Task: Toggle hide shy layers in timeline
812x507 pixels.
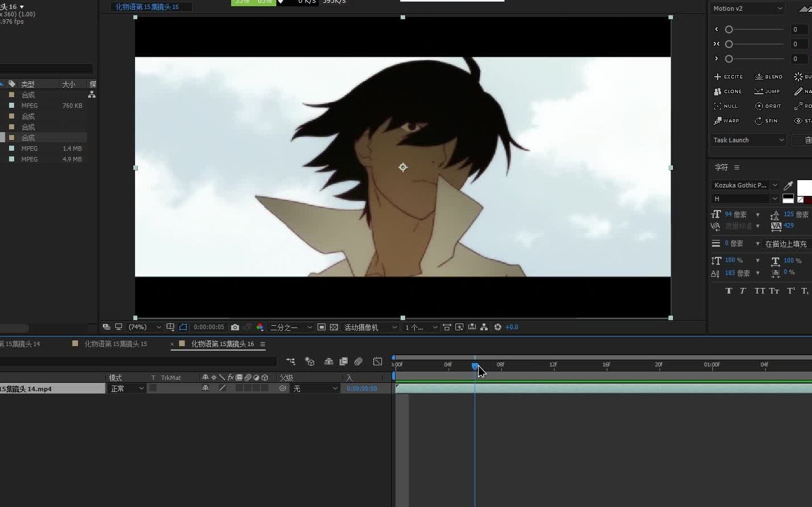Action: tap(328, 361)
